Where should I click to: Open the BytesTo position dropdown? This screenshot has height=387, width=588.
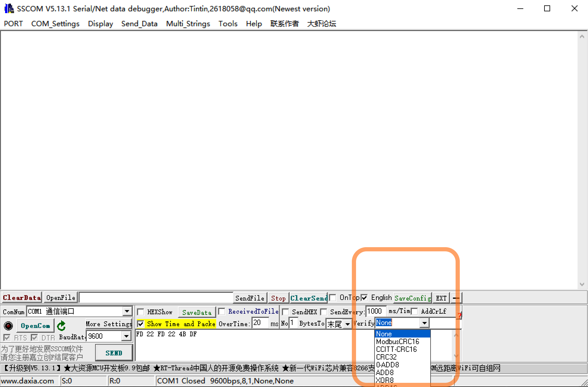point(348,324)
